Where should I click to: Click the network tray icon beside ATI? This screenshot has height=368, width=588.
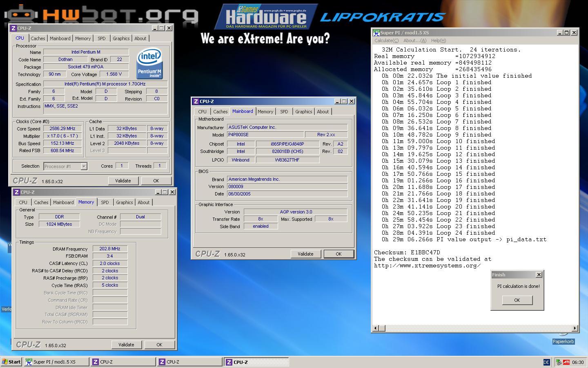[559, 362]
